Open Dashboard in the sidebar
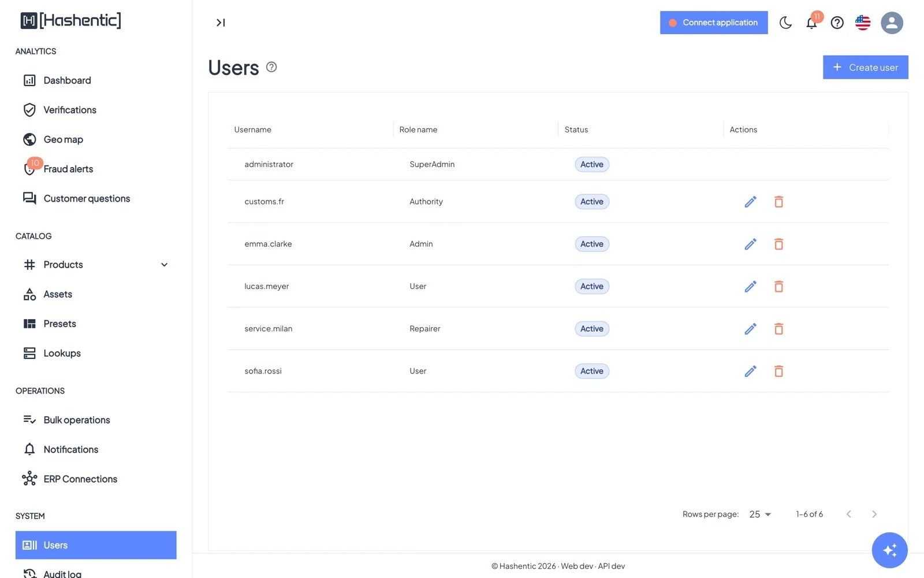924x578 pixels. click(x=96, y=80)
